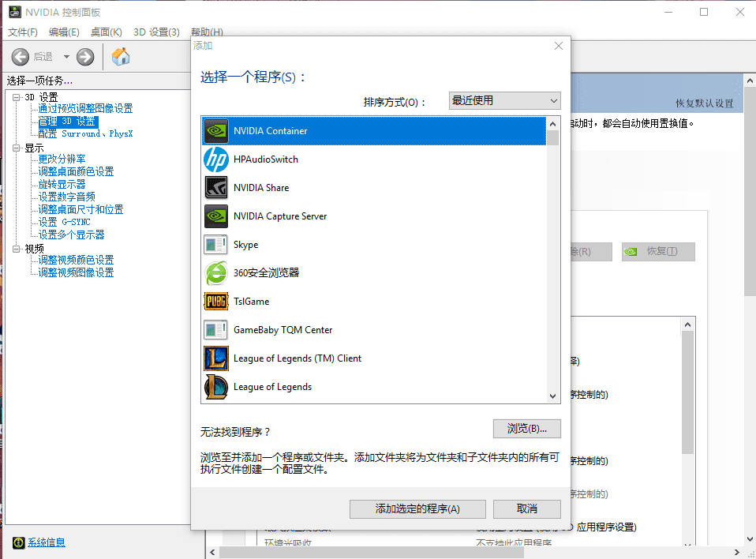This screenshot has height=559, width=756.
Task: Select the NVIDIA Container icon in list
Action: (x=216, y=131)
